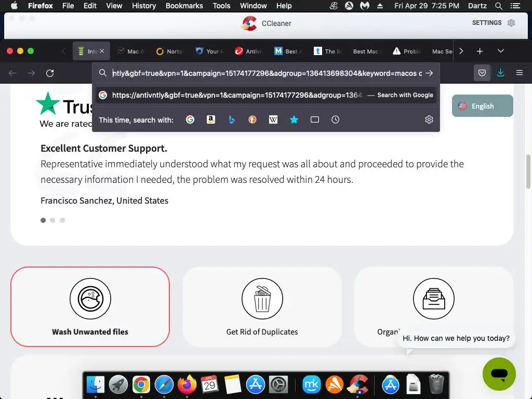Open the English language selector
532x399 pixels.
482,106
